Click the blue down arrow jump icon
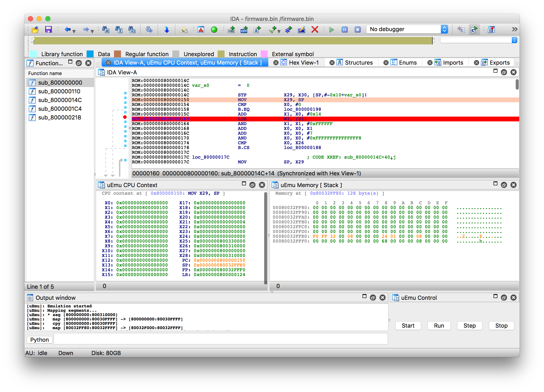 pos(167,30)
